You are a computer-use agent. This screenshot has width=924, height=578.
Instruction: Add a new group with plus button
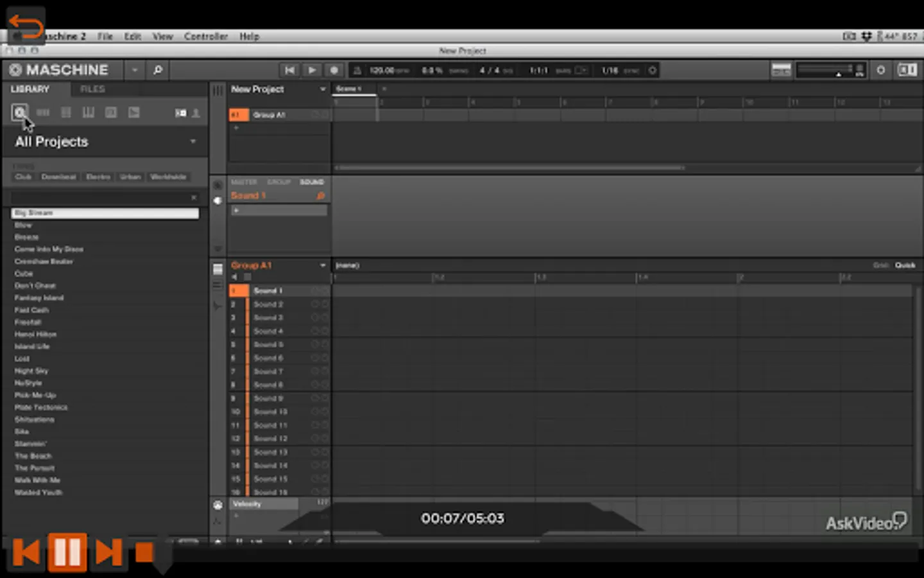(x=235, y=128)
